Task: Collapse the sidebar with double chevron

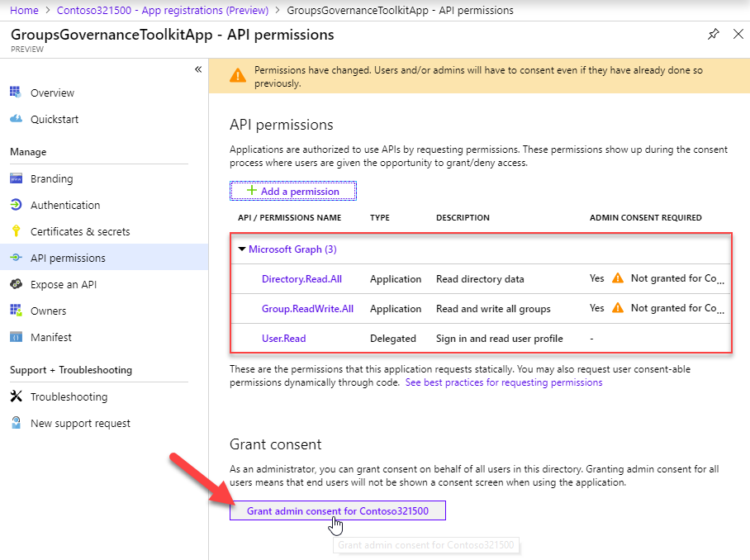Action: point(198,69)
